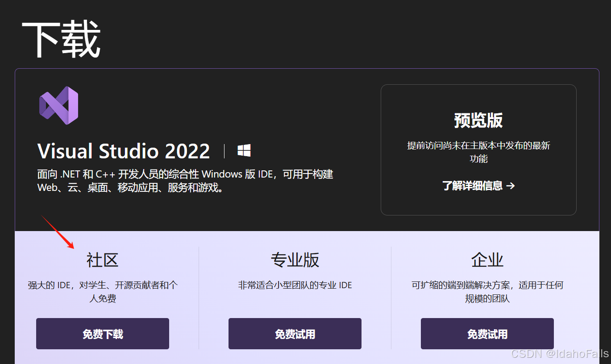Click the text 强大的 IDE，对学生、开源贡献者和个人免费

[x=103, y=292]
